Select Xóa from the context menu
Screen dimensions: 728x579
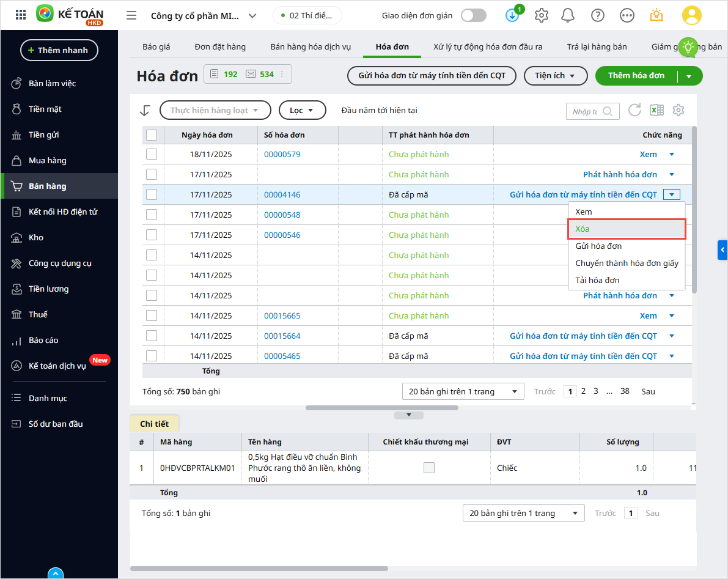click(627, 229)
